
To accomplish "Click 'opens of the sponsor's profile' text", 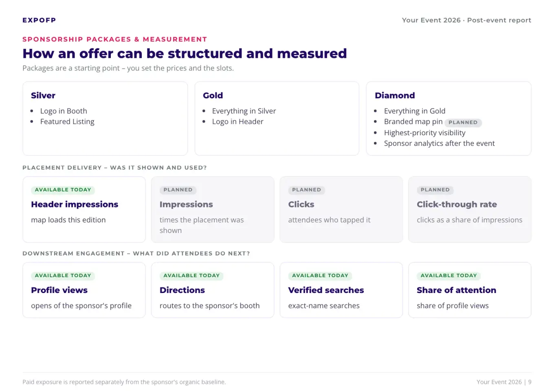I will tap(81, 306).
